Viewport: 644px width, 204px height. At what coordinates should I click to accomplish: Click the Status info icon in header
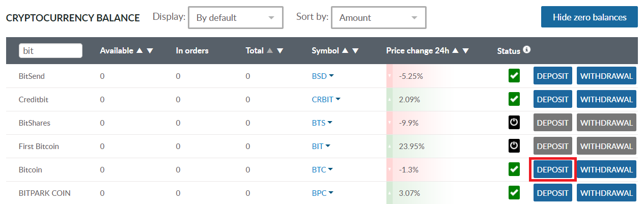[527, 50]
